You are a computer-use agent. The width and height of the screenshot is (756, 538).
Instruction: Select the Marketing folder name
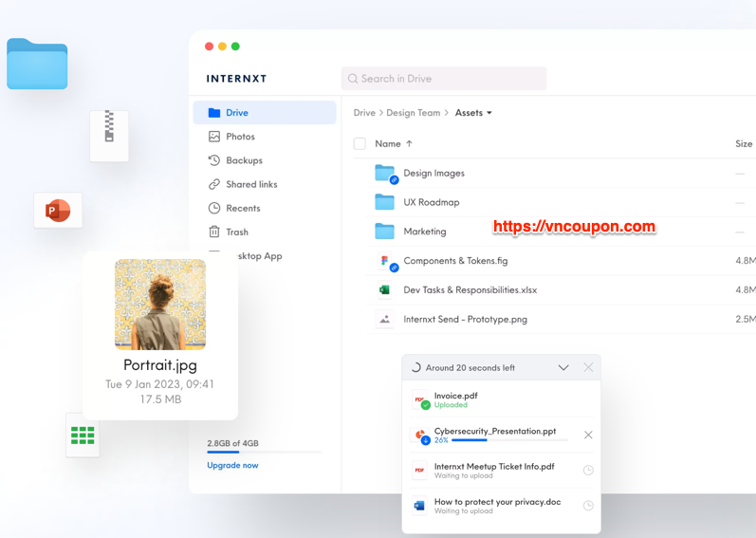pos(425,232)
